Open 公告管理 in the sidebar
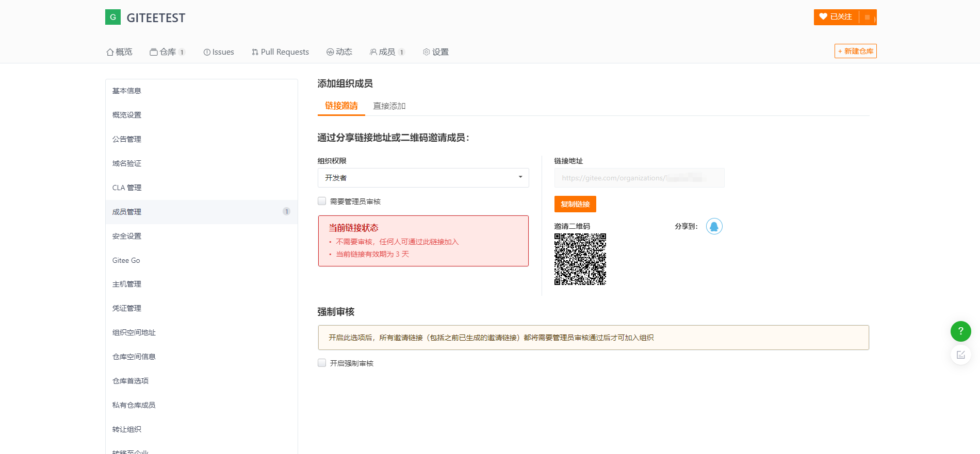Screen dimensions: 980x454 coord(202,139)
